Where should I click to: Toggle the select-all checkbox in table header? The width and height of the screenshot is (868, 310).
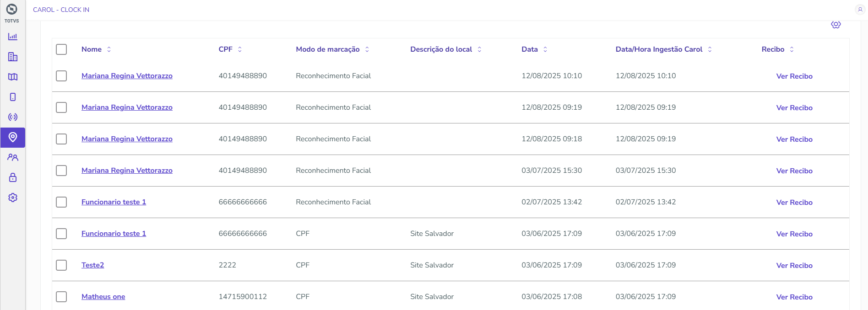tap(61, 49)
